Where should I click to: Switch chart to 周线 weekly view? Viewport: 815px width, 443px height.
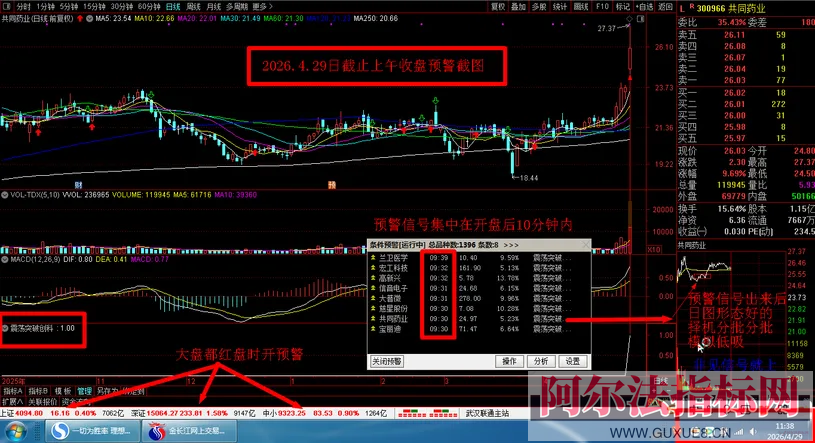tap(193, 7)
